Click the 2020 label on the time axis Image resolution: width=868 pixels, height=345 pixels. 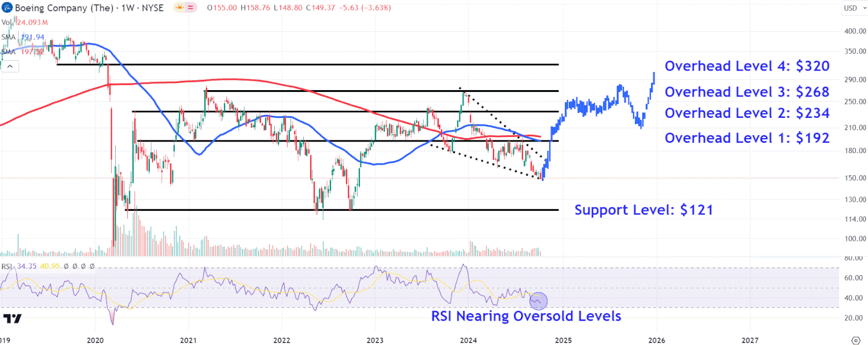point(95,339)
